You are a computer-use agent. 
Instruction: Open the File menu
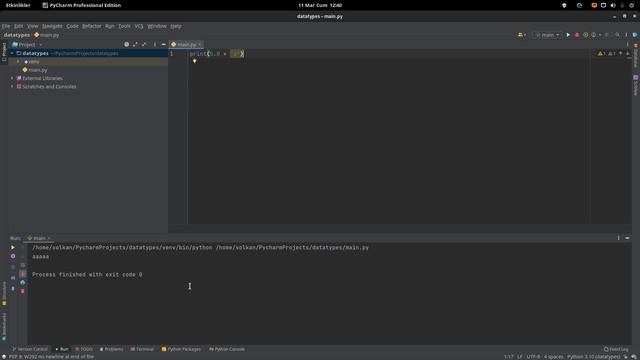coord(6,26)
